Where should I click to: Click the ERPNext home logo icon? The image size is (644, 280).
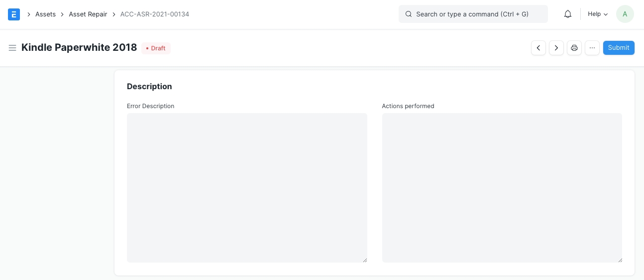click(x=14, y=14)
